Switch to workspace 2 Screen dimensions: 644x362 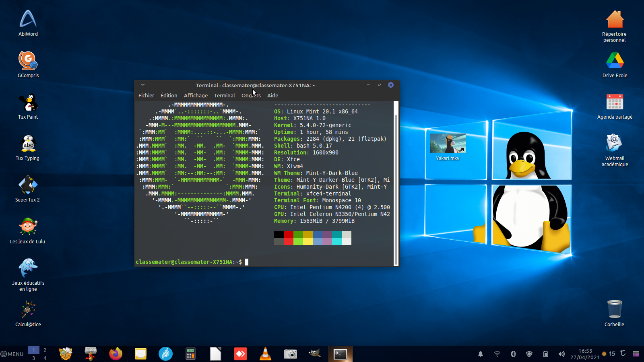pyautogui.click(x=45, y=350)
